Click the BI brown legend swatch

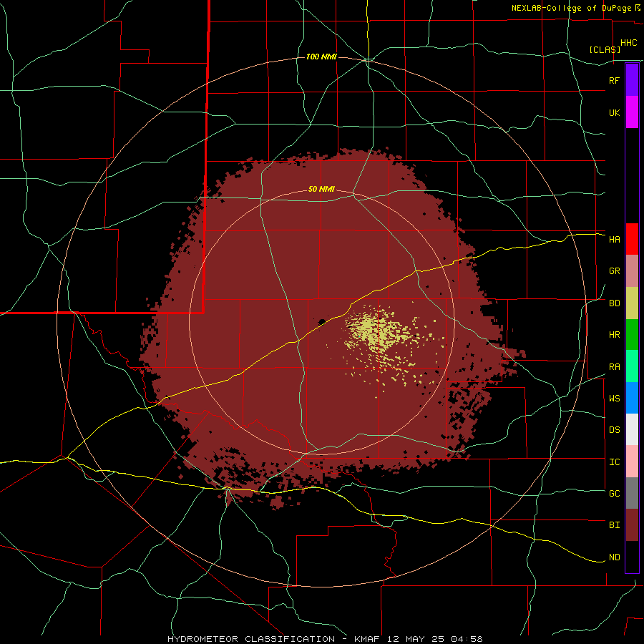(632, 525)
